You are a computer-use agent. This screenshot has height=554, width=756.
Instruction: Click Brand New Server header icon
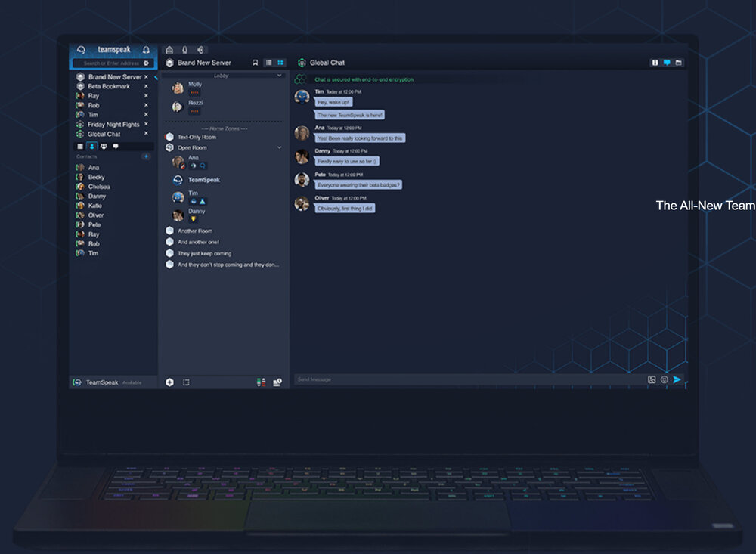(169, 63)
